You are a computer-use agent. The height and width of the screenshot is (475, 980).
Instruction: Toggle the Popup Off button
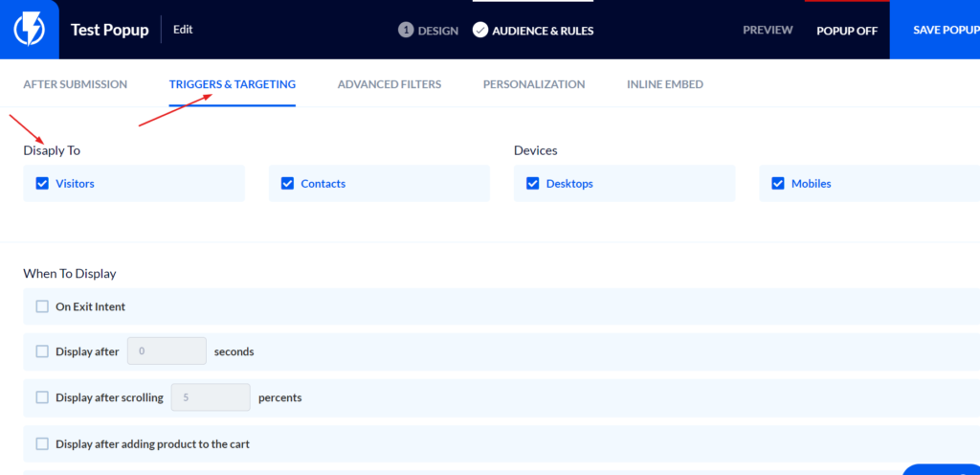847,30
